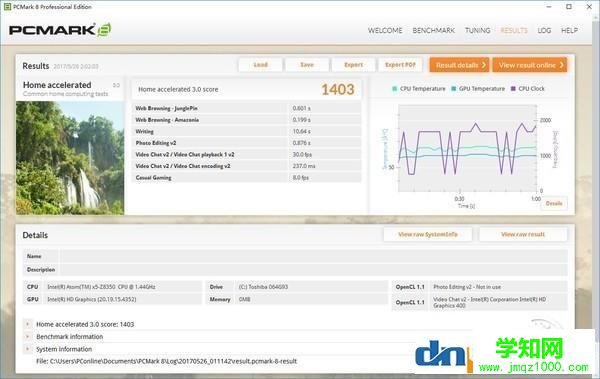Image resolution: width=600 pixels, height=379 pixels.
Task: Maximize the PCMark window
Action: click(x=569, y=7)
